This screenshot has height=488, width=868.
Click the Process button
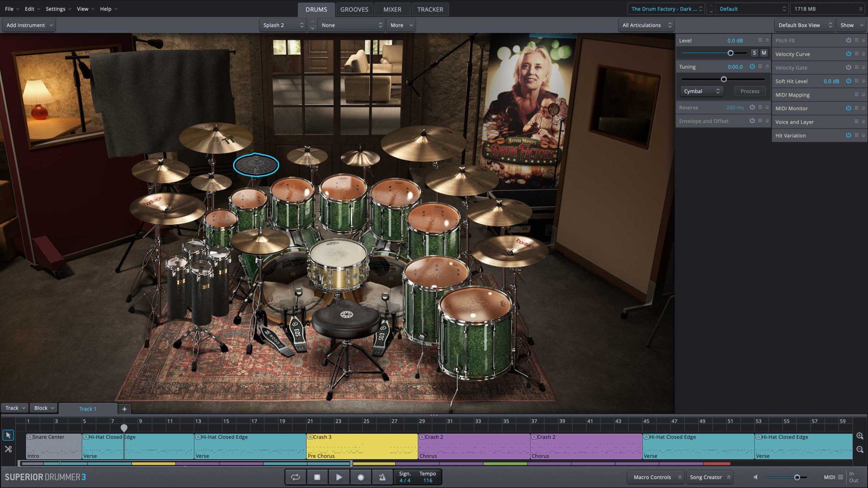749,91
